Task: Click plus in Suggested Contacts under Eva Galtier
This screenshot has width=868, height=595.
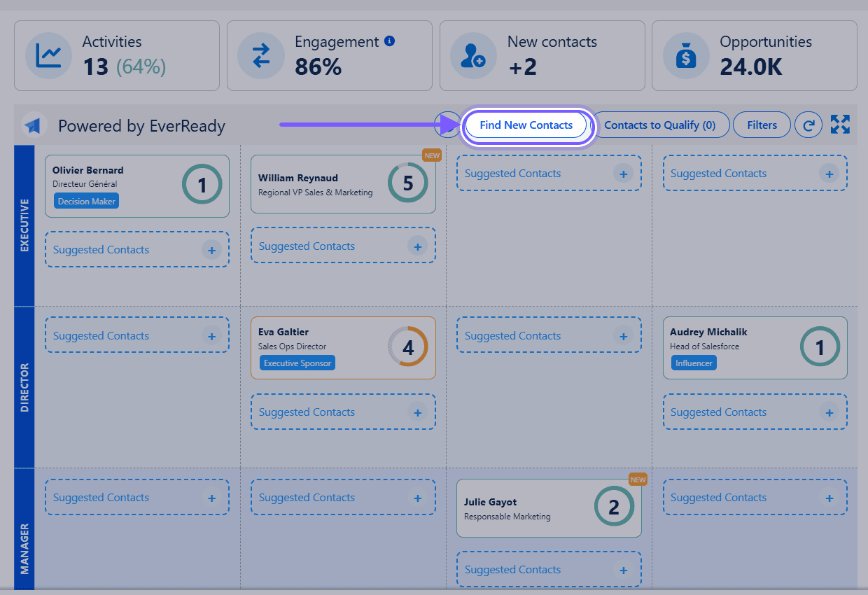Action: 418,412
